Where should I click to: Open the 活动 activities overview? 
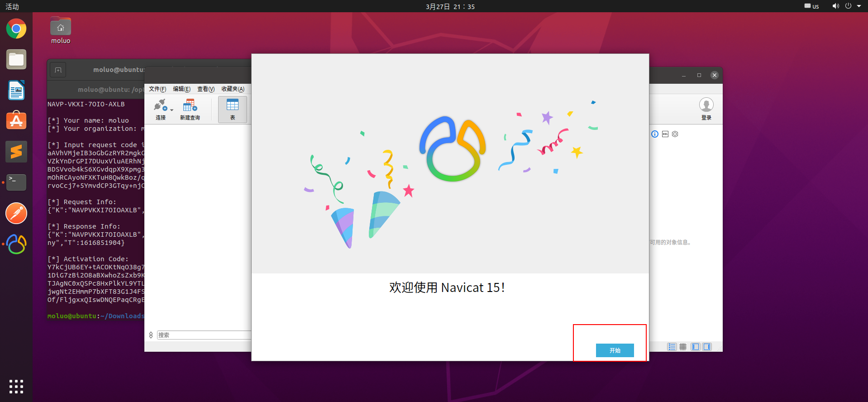tap(12, 6)
